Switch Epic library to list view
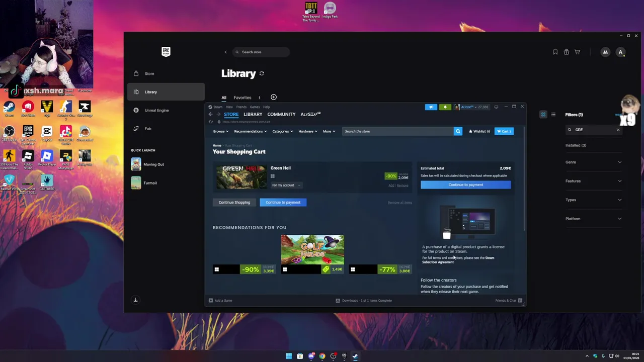The width and height of the screenshot is (644, 362). 553,115
